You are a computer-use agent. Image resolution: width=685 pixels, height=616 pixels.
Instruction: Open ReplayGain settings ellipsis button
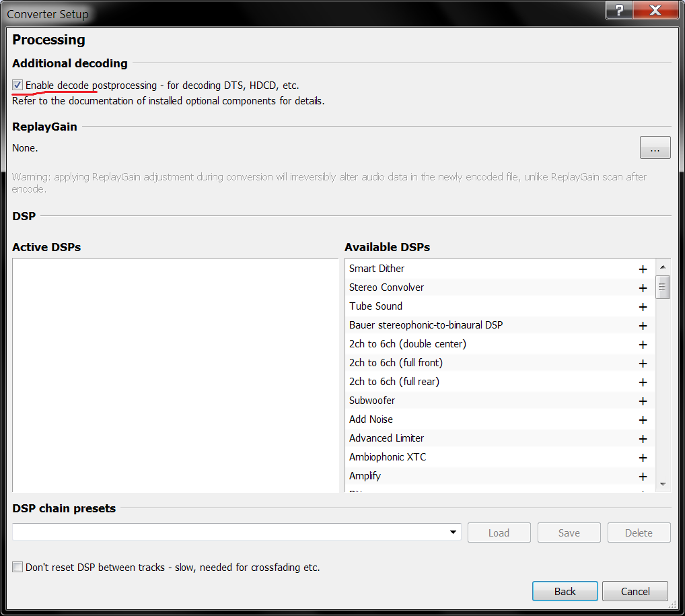pos(655,147)
